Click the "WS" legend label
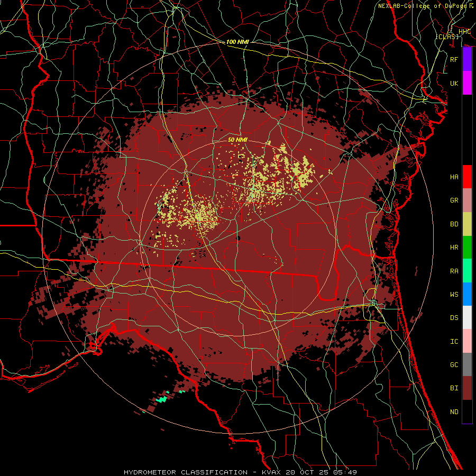 (454, 294)
